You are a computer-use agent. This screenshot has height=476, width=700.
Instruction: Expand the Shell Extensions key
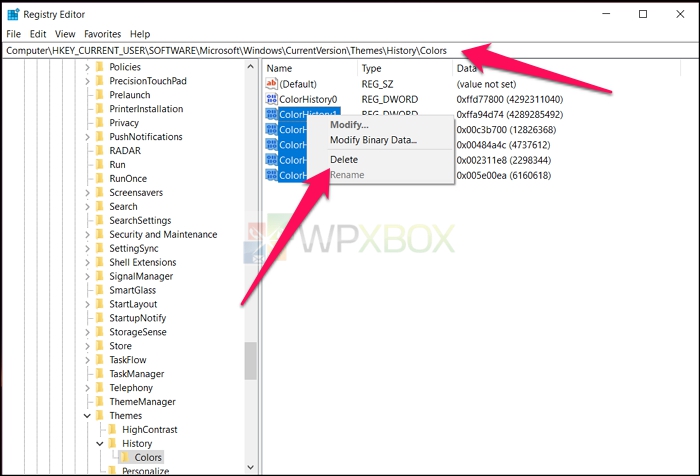point(88,262)
